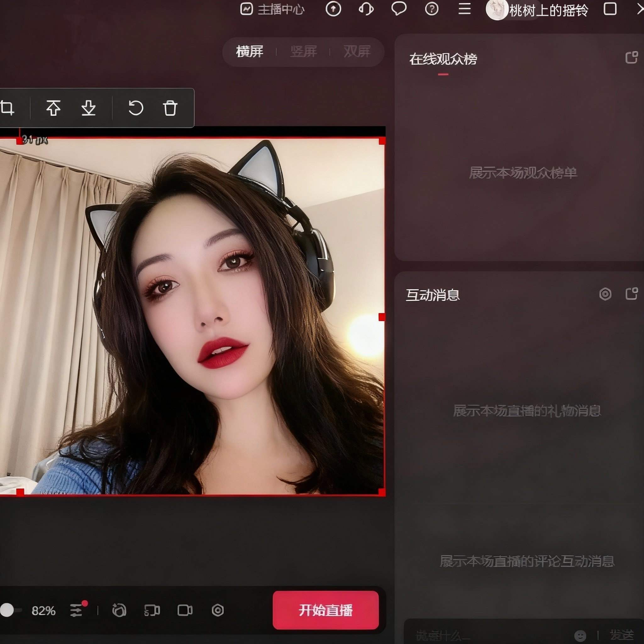Switch to 横屏 layout tab
This screenshot has width=644, height=644.
point(250,52)
